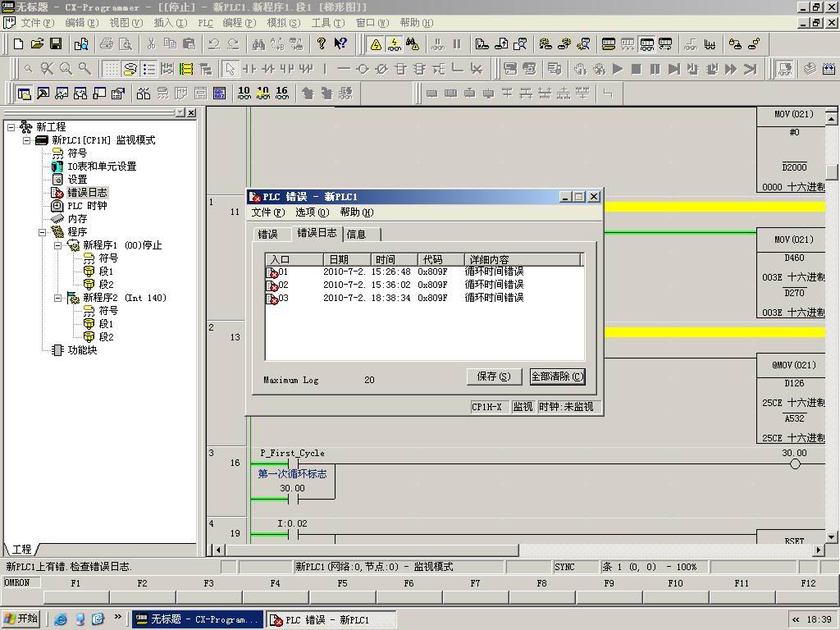Click the horizontal scrollbar of ladder diagram
This screenshot has height=630, width=840.
[x=369, y=550]
